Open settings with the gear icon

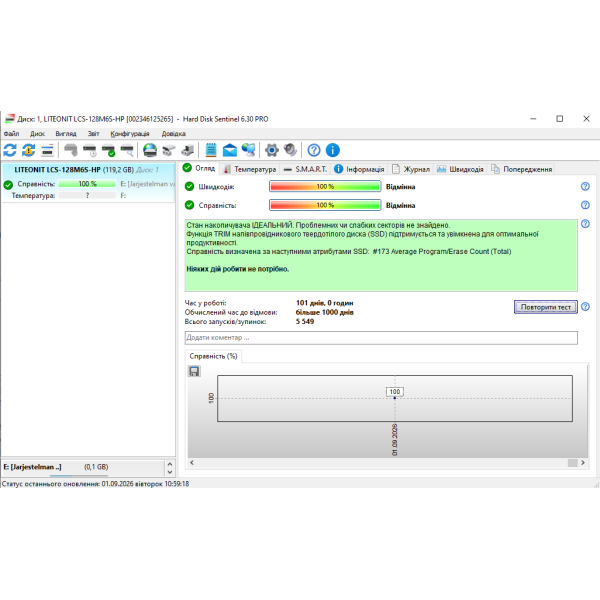coord(272,150)
